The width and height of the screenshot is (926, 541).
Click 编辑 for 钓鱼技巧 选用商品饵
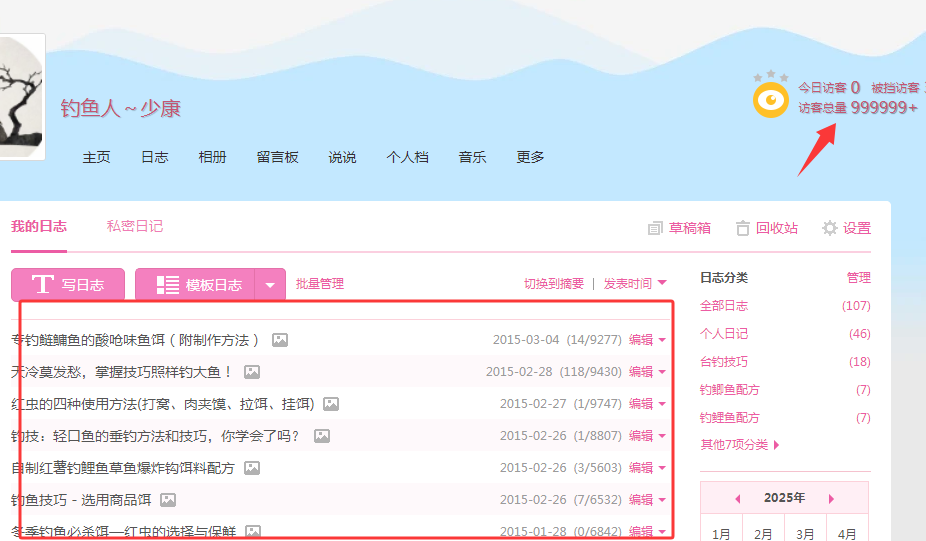point(641,500)
